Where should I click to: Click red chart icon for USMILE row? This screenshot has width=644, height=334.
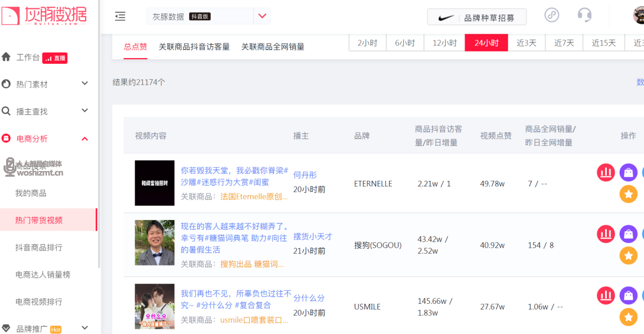pos(606,295)
